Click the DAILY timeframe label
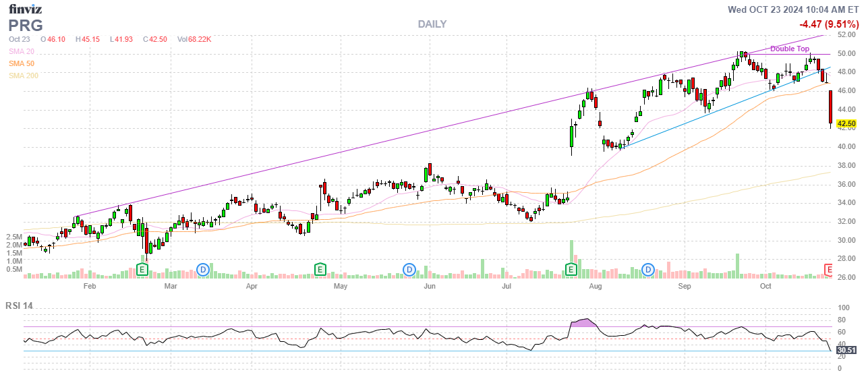The width and height of the screenshot is (868, 379). click(x=432, y=24)
